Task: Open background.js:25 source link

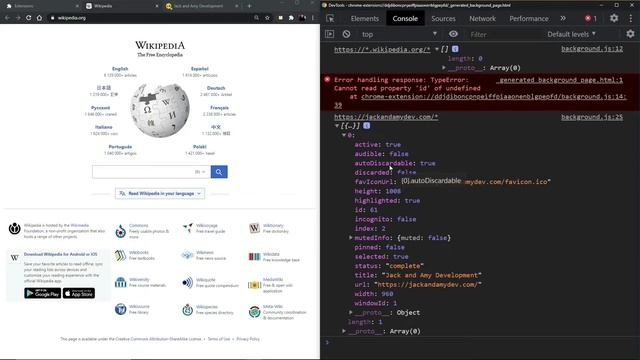Action: point(592,117)
